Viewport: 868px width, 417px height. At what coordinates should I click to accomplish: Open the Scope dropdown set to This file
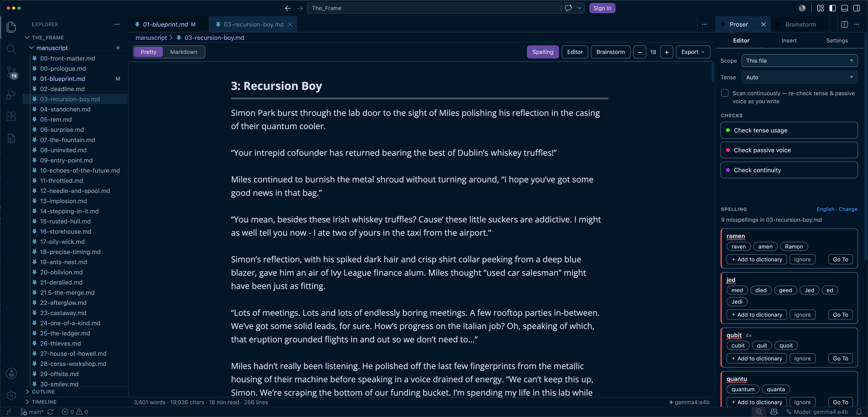800,61
